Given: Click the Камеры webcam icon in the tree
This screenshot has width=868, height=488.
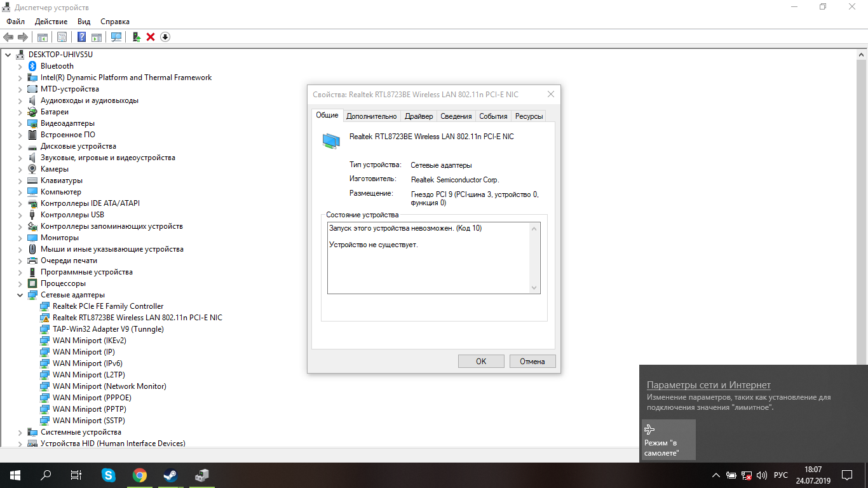Looking at the screenshot, I should click(x=32, y=169).
